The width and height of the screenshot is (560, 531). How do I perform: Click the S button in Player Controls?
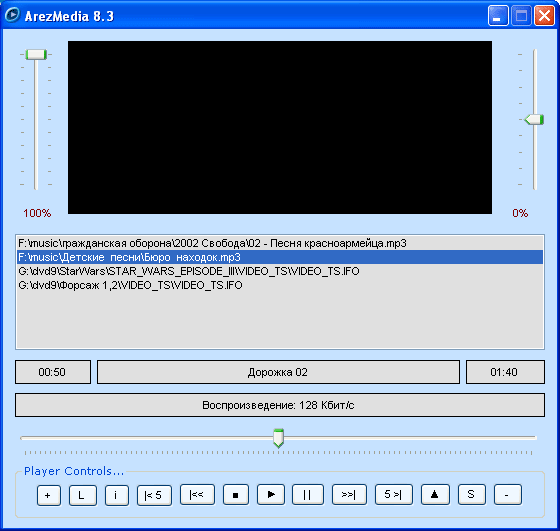pos(472,495)
